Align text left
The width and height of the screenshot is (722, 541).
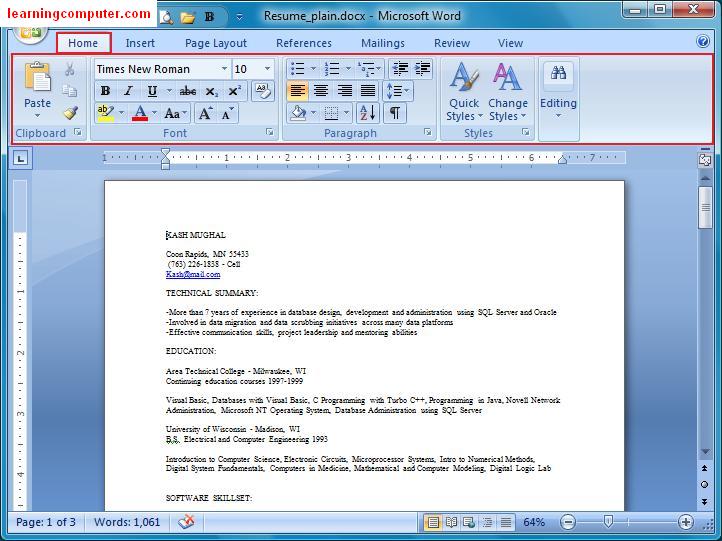297,91
